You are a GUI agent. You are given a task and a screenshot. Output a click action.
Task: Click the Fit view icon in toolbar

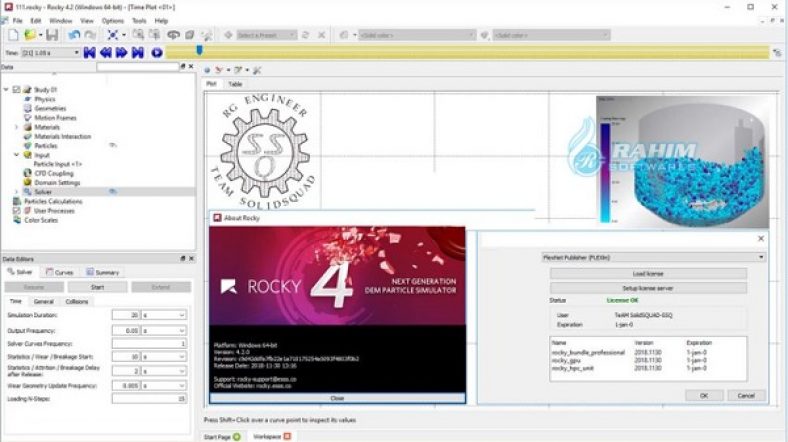[x=111, y=35]
